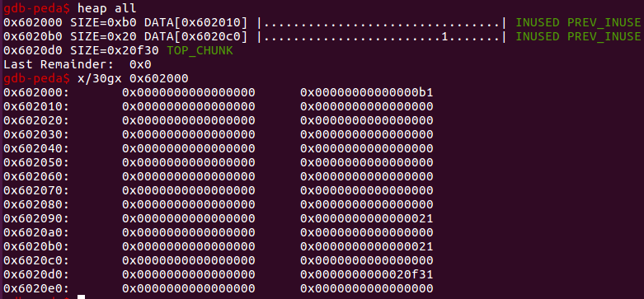Click the '0x6020a0:' dump address label

36,232
